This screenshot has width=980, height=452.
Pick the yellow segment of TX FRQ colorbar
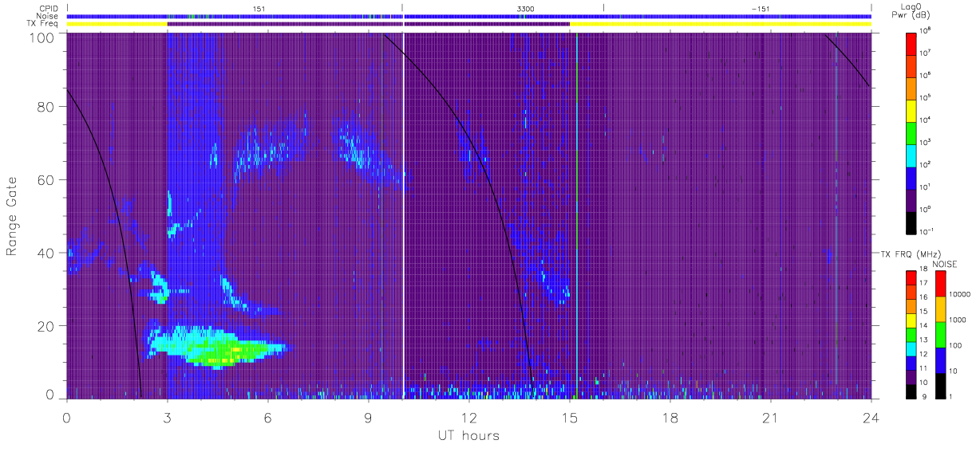[911, 319]
